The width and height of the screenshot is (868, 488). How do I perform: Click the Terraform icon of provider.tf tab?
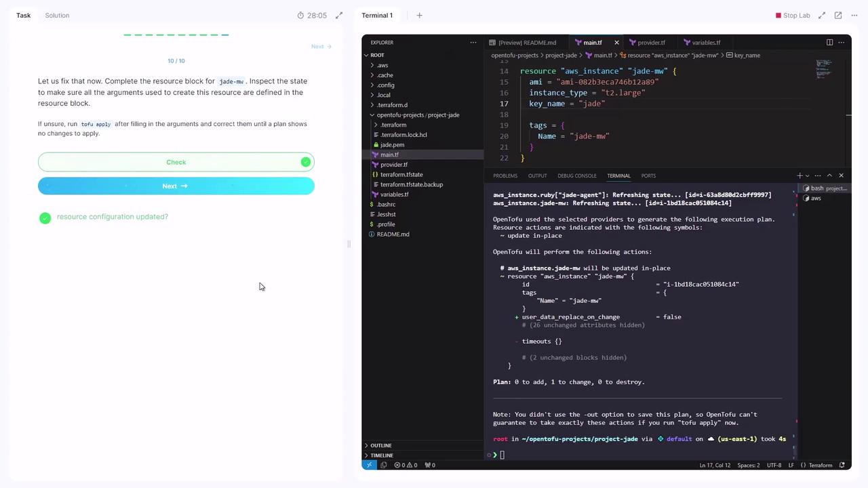tap(632, 43)
